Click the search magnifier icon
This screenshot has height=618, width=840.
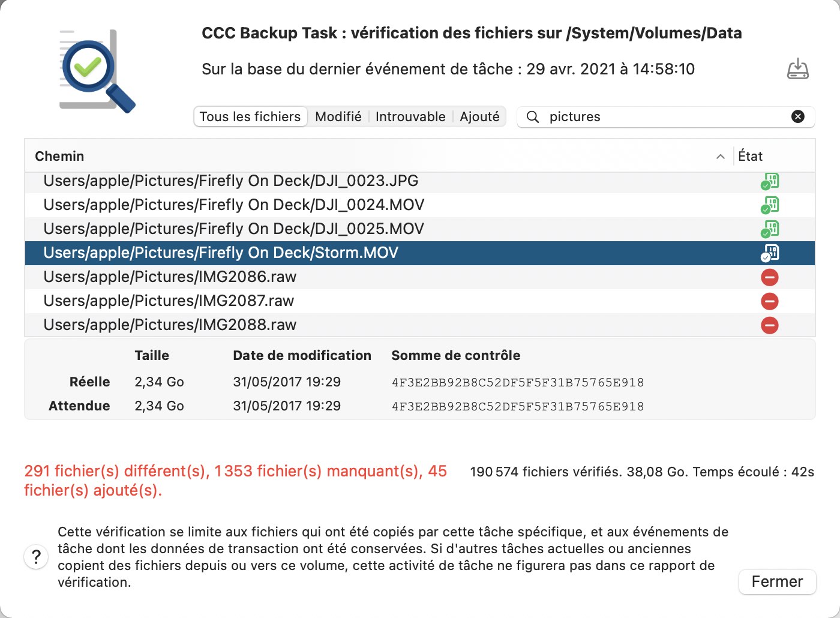(x=533, y=116)
